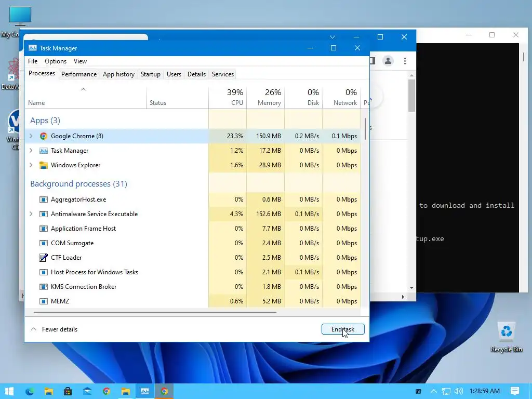Image resolution: width=532 pixels, height=399 pixels.
Task: Click Antimalware memory value 152.6 MB
Action: [269, 214]
